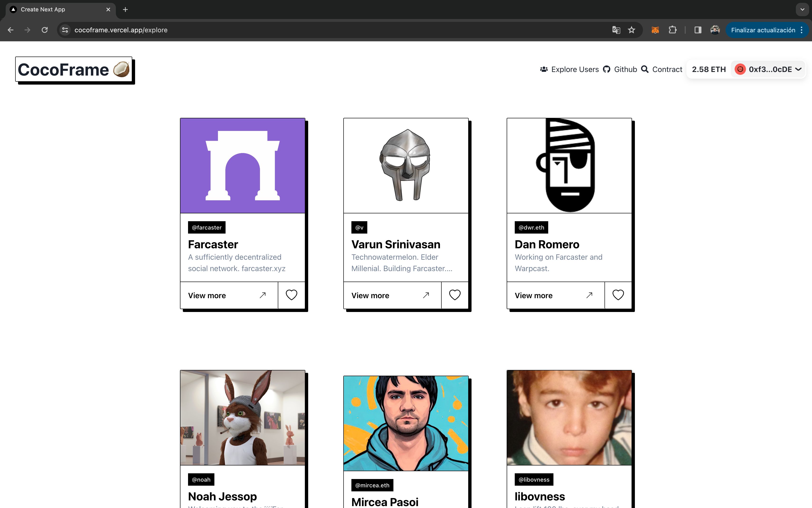This screenshot has height=508, width=812.
Task: Open the Chrome profile avatar
Action: [715, 30]
